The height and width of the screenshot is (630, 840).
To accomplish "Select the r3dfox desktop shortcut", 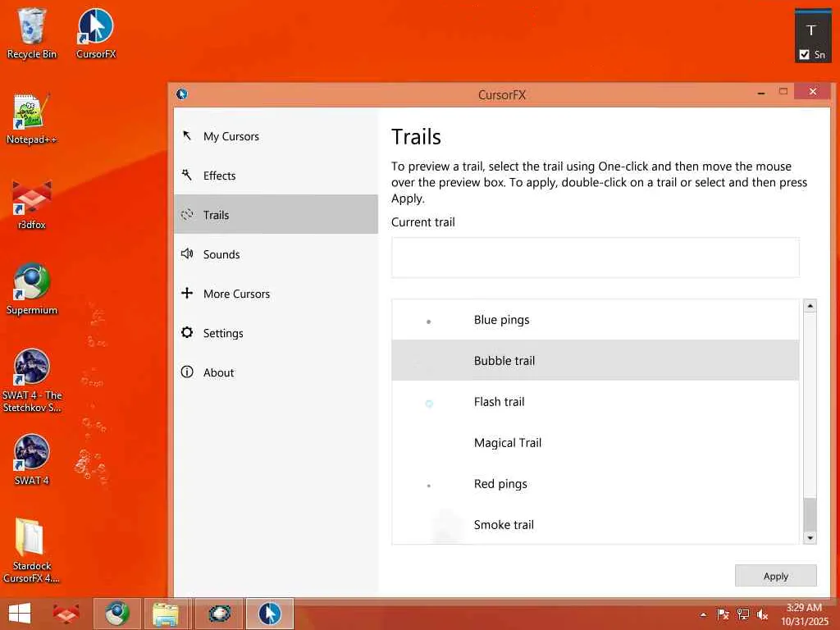I will click(32, 204).
